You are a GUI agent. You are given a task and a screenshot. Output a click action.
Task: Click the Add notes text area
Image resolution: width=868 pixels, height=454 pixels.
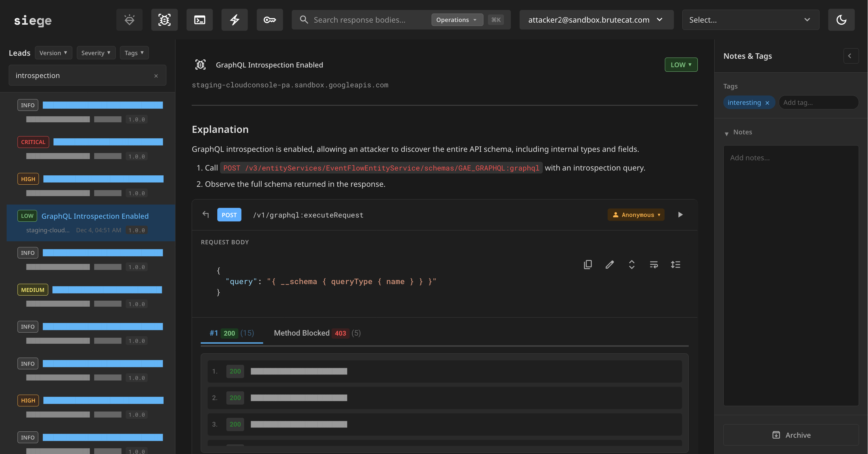(x=791, y=275)
